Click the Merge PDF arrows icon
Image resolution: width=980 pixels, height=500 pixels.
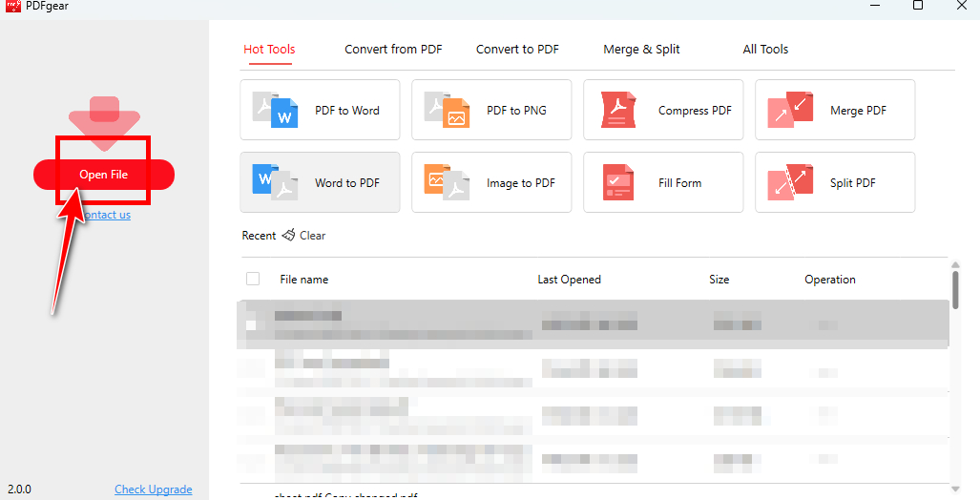pos(790,110)
